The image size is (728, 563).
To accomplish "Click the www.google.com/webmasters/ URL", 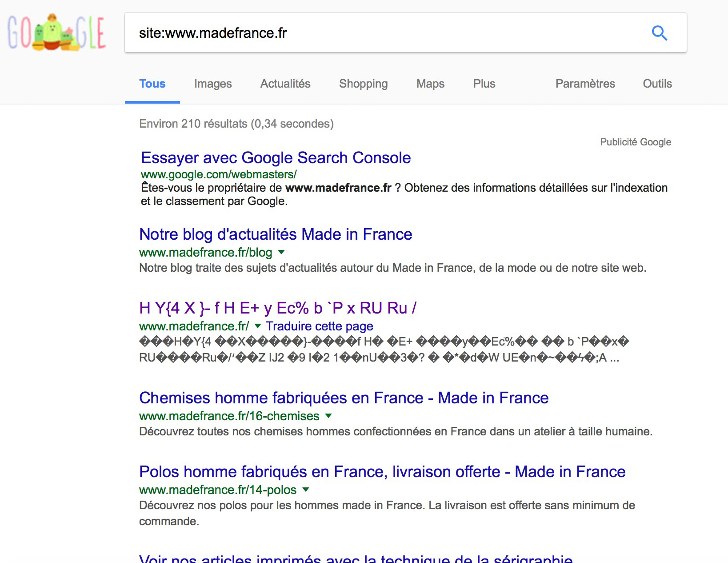I will [x=219, y=174].
